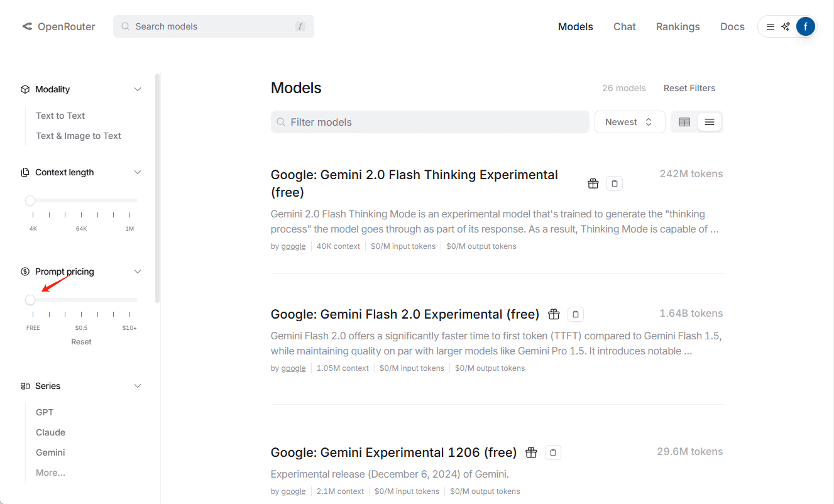Image resolution: width=834 pixels, height=504 pixels.
Task: Click the slash shortcut badge in search
Action: point(300,26)
